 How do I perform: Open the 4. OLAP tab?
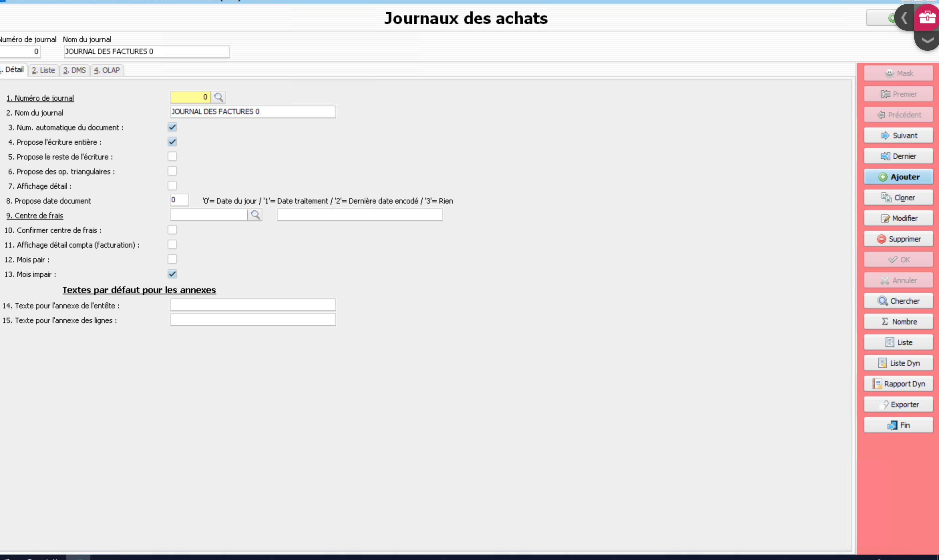click(107, 70)
